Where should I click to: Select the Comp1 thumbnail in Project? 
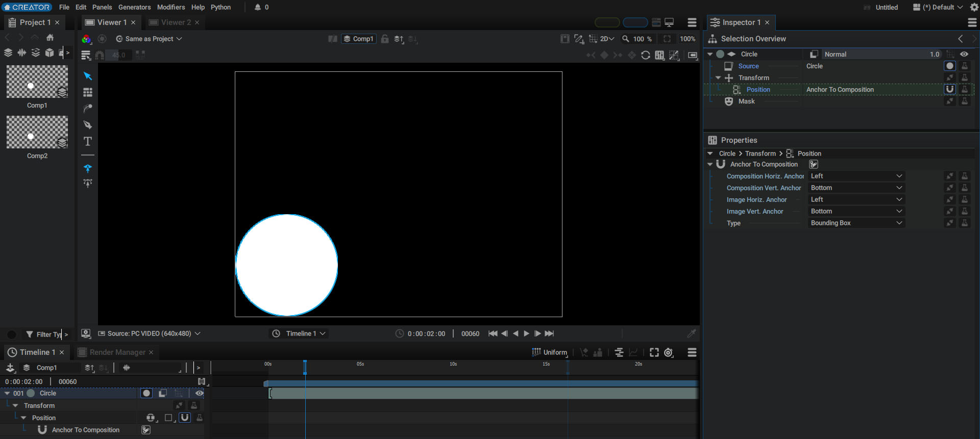point(37,82)
